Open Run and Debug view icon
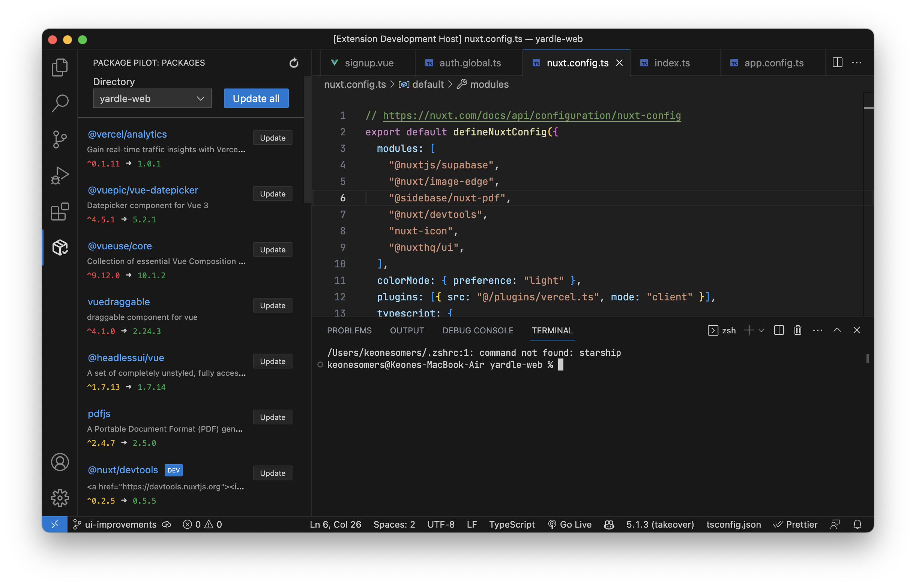Image resolution: width=916 pixels, height=588 pixels. (60, 175)
